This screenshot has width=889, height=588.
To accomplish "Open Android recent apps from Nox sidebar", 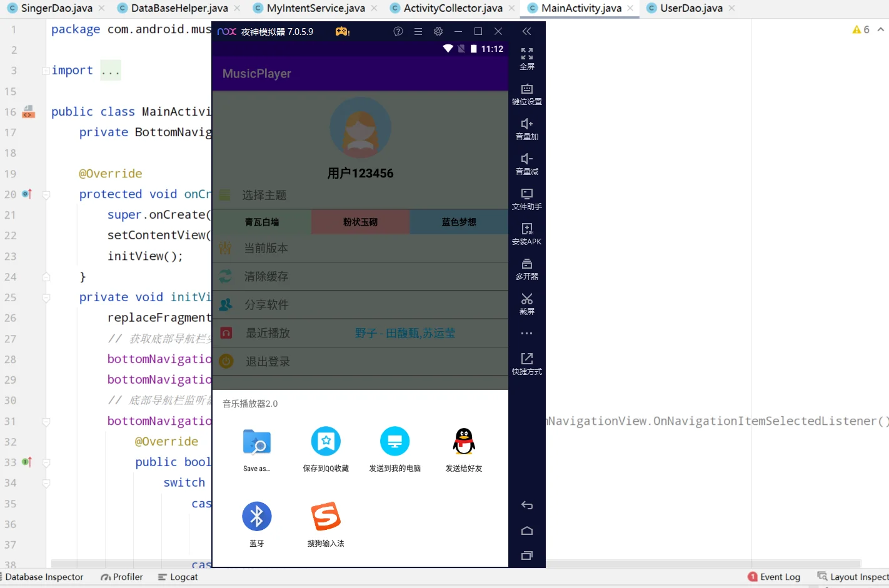I will point(527,556).
